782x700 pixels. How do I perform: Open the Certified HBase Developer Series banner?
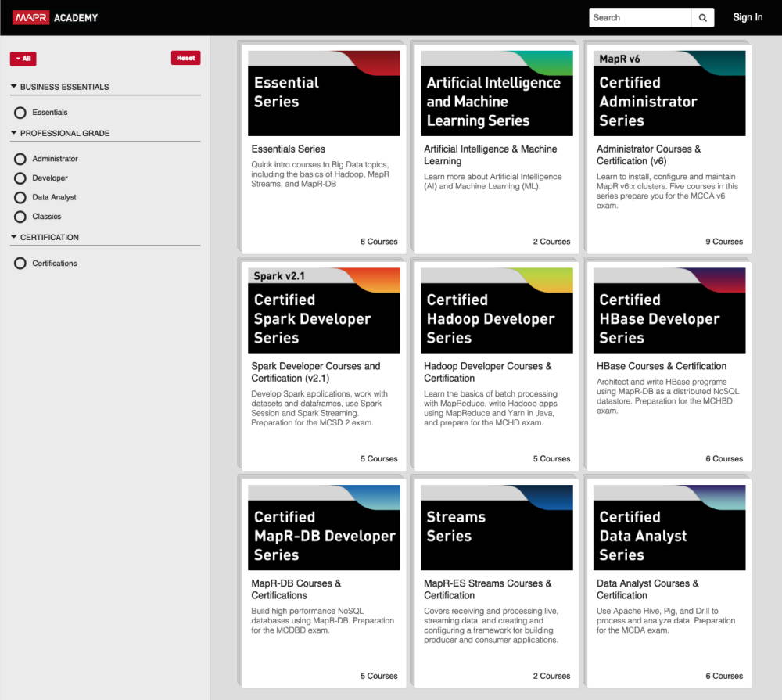point(669,311)
